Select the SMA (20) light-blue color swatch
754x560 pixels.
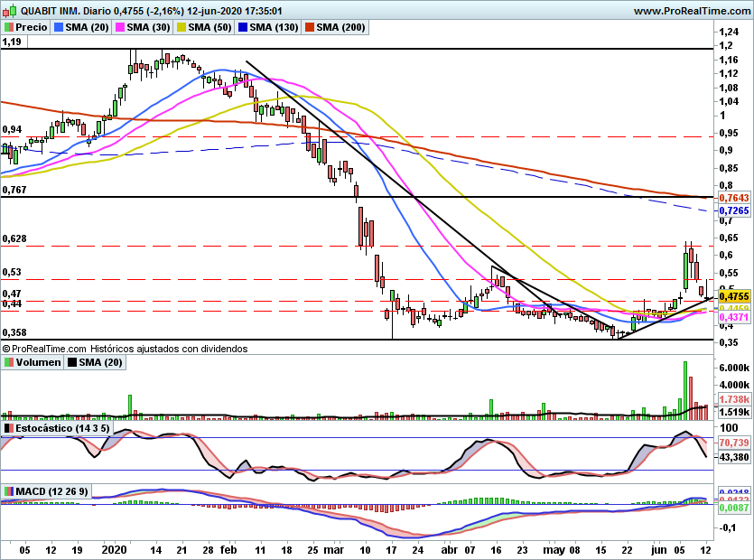pos(59,27)
